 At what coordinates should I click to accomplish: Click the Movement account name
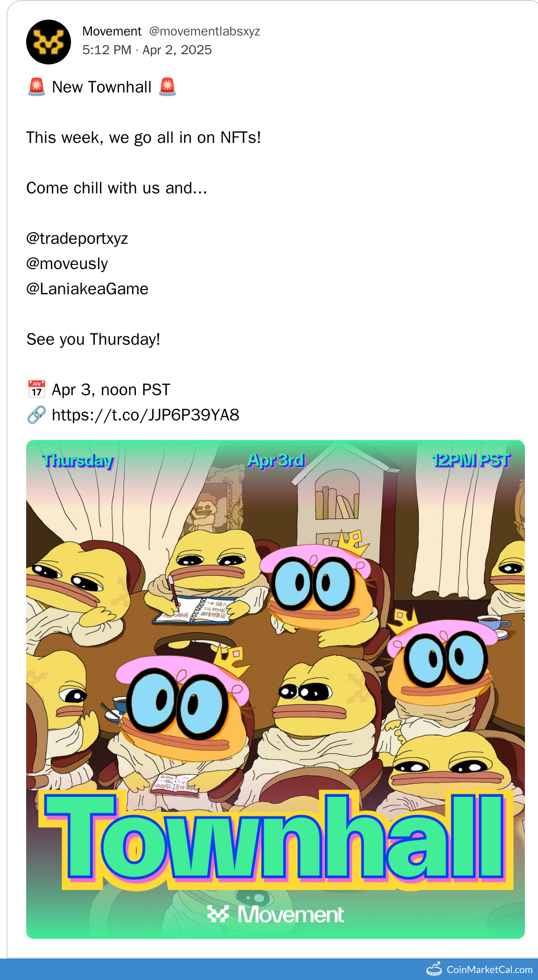point(112,31)
